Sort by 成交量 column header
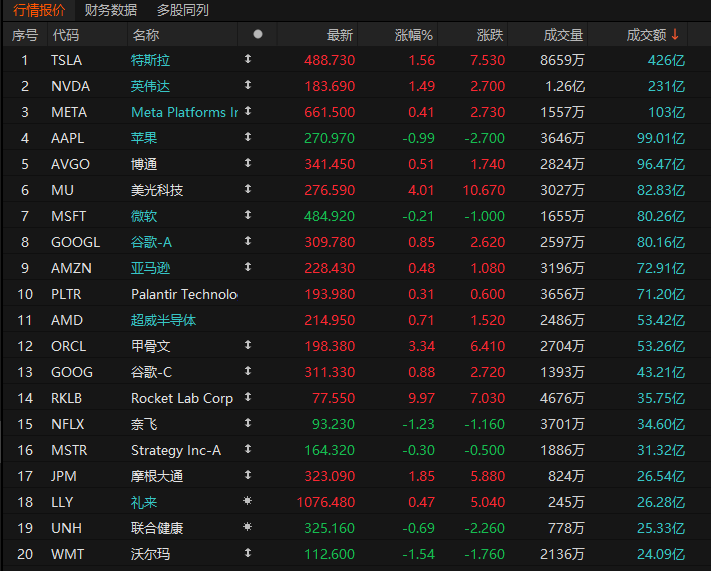 tap(563, 35)
